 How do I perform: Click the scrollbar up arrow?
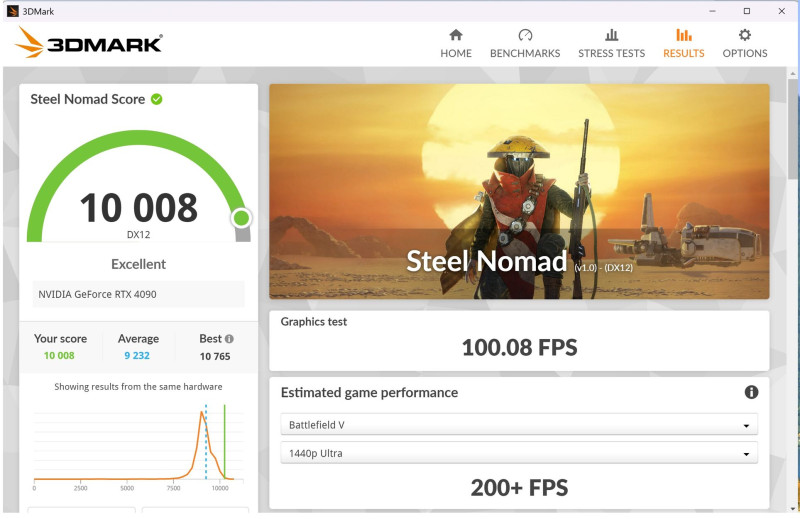[793, 73]
